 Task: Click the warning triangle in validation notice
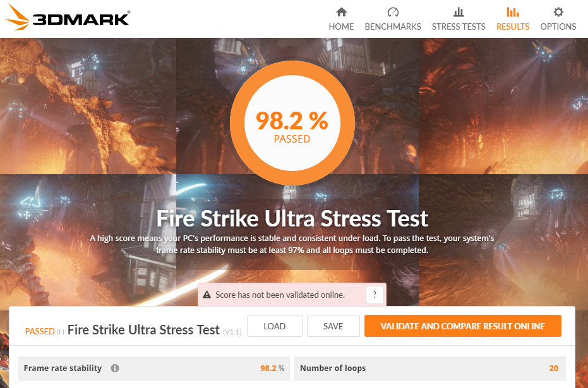(207, 295)
